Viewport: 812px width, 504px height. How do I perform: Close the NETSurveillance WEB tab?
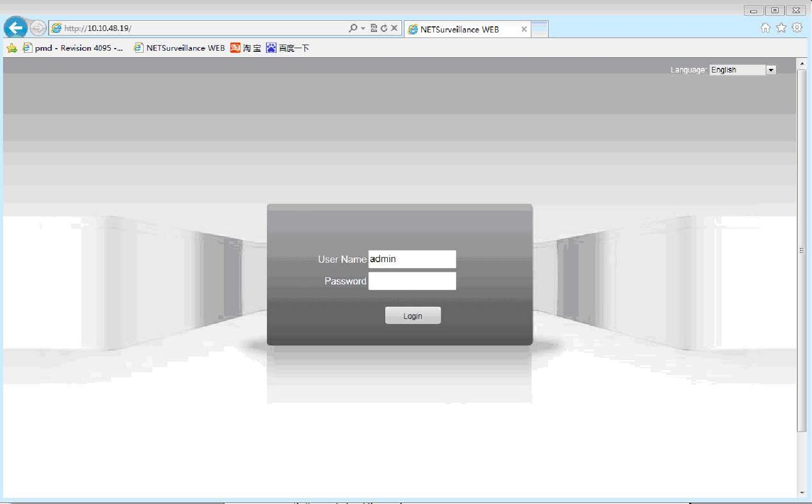point(524,29)
